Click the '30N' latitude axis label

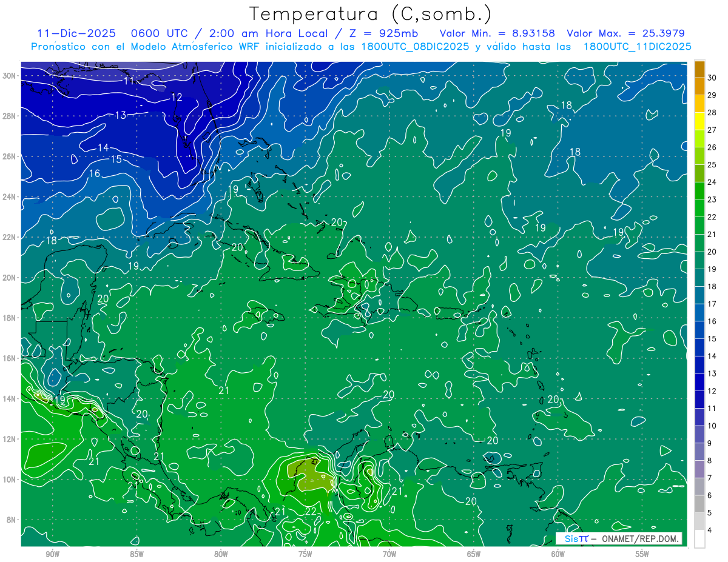(9, 76)
